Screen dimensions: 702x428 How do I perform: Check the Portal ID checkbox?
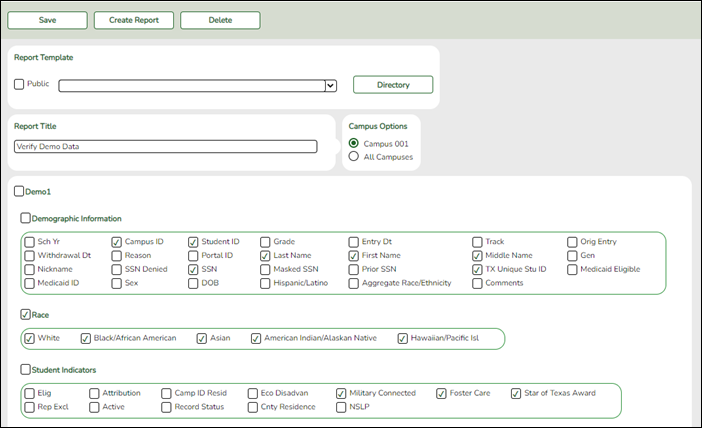[193, 256]
